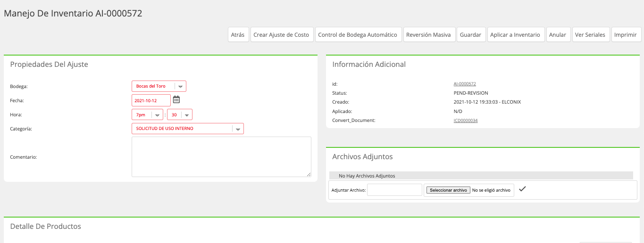This screenshot has height=243, width=644.
Task: Go back with Atrás button
Action: 238,35
